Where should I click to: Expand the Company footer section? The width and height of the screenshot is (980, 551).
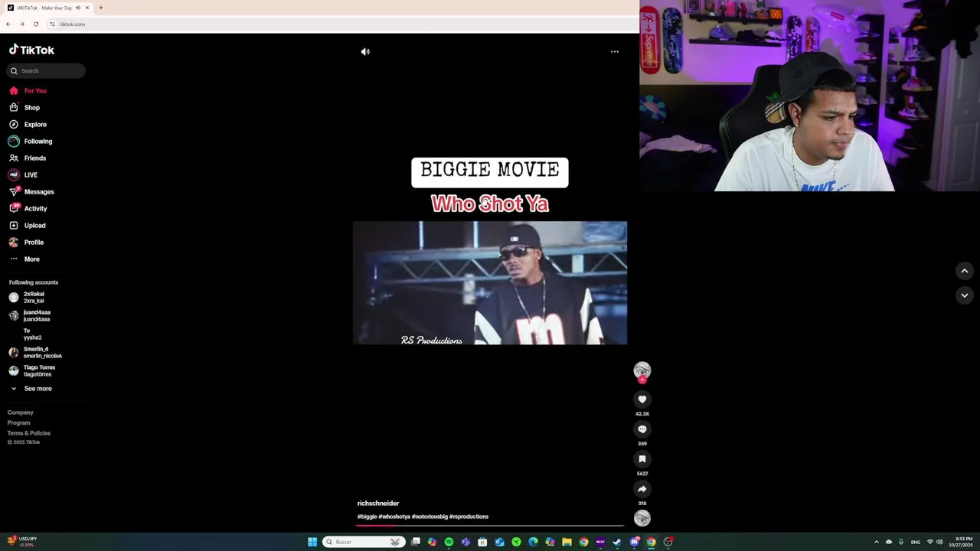pyautogui.click(x=21, y=412)
